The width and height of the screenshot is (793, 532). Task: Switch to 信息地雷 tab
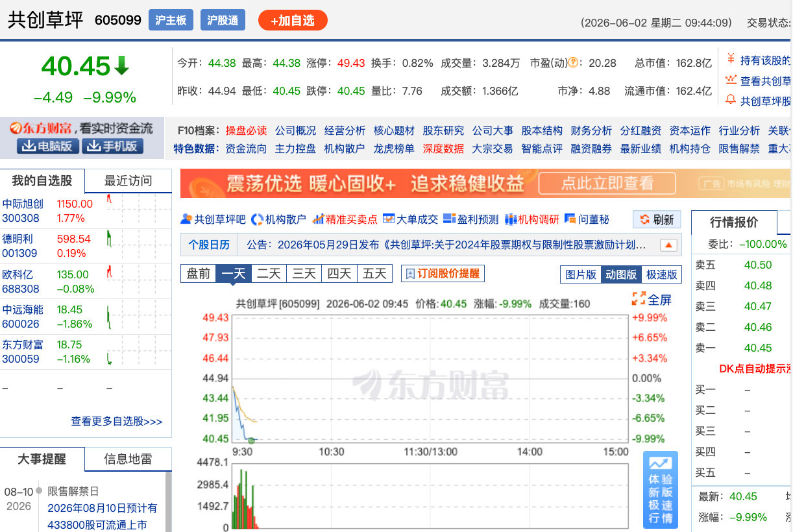point(128,459)
